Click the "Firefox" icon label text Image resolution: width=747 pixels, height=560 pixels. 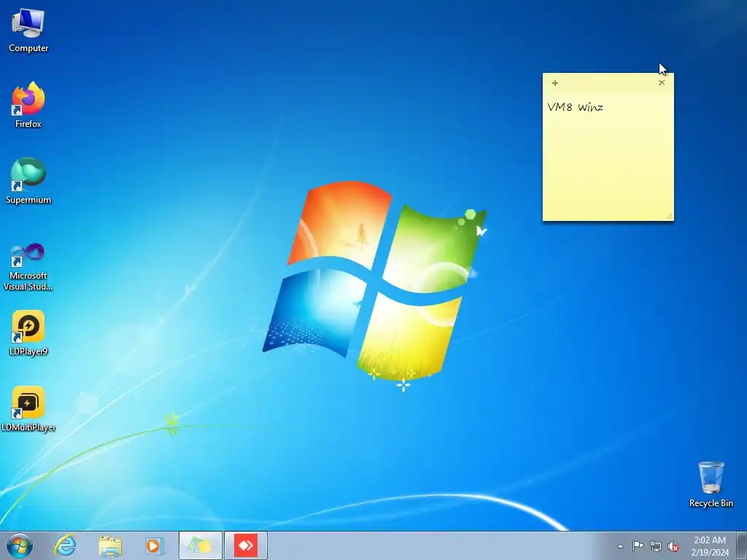point(28,124)
